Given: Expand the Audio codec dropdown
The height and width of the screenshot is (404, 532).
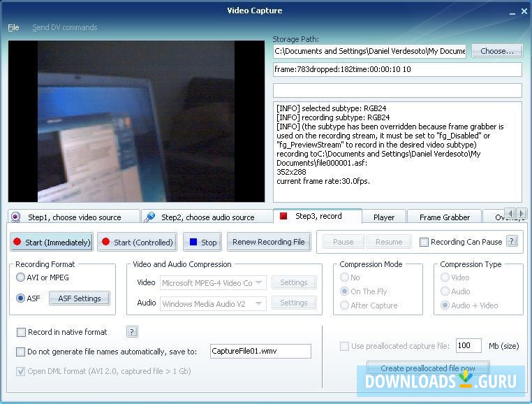Looking at the screenshot, I should (259, 303).
